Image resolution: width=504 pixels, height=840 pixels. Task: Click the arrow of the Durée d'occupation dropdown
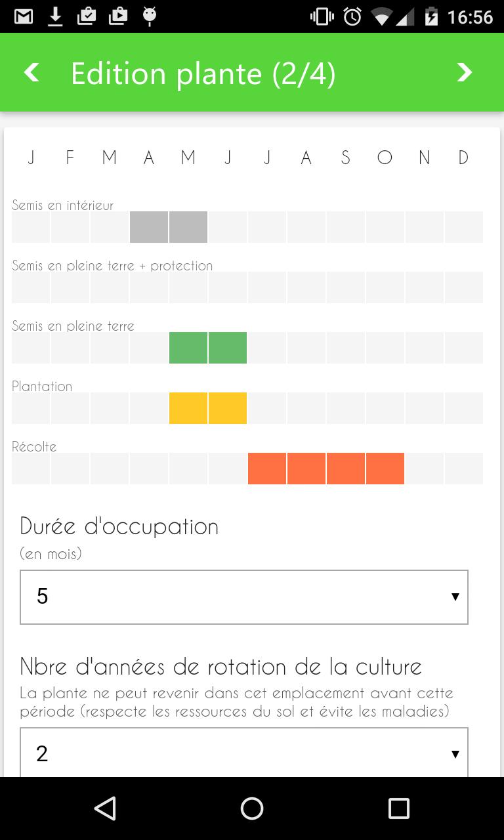coord(455,597)
